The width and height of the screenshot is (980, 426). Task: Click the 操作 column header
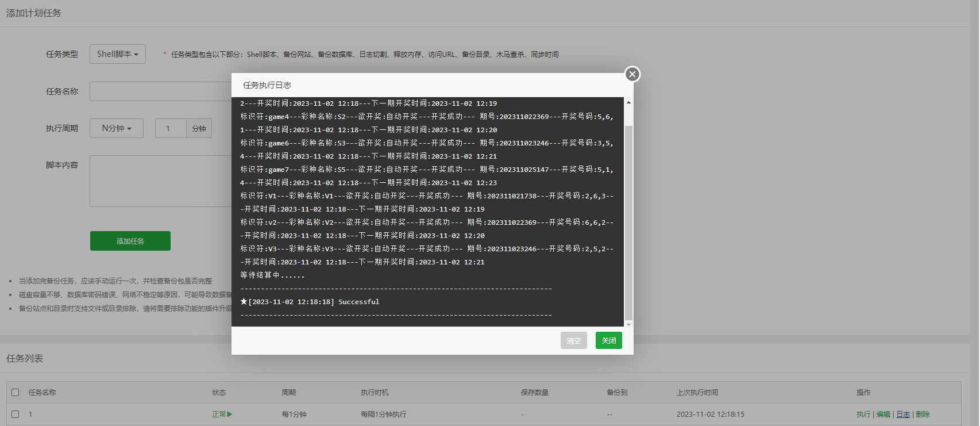863,392
